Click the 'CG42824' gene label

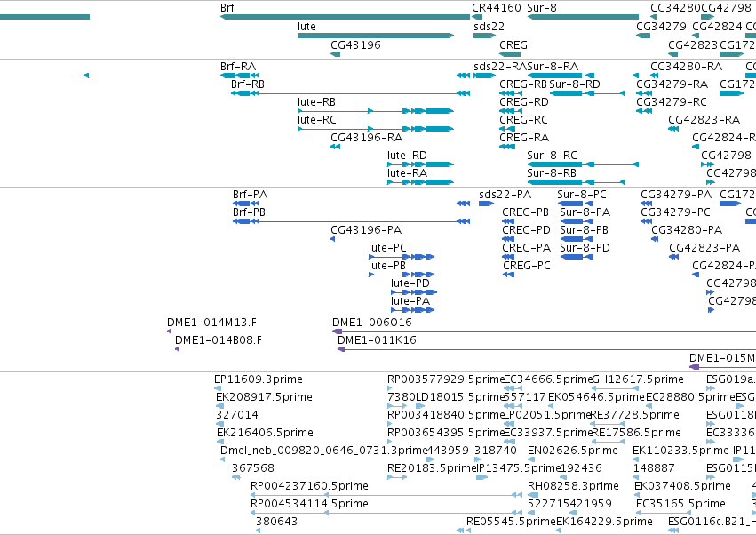coord(717,27)
